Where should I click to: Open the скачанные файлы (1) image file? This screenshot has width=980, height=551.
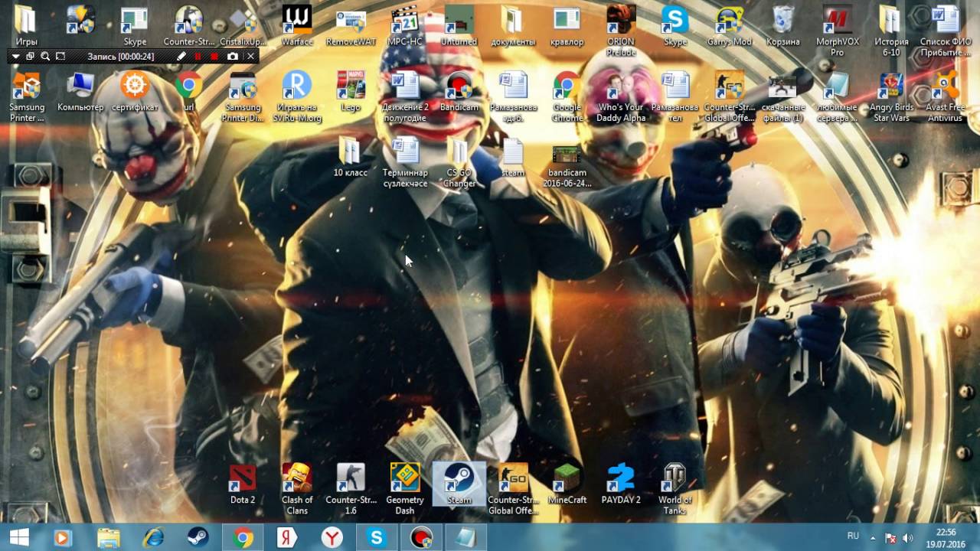pyautogui.click(x=783, y=96)
